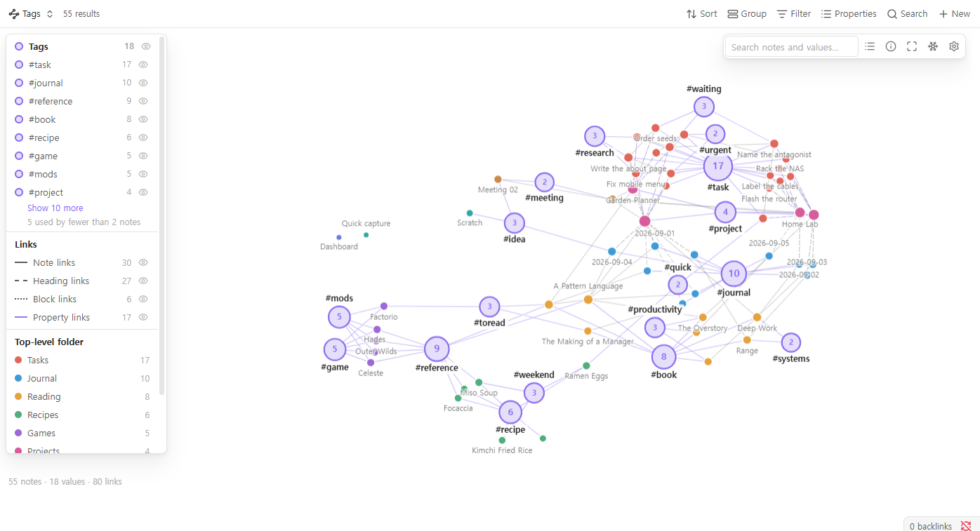Select the #journal graph node with 10
980x531 pixels.
[x=734, y=274]
